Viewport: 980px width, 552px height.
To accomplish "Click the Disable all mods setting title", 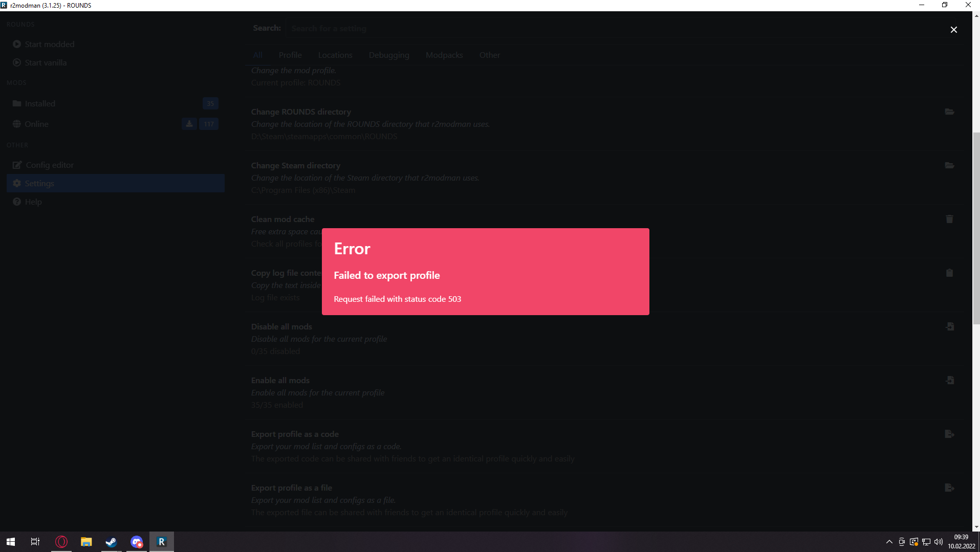I will coord(281,326).
